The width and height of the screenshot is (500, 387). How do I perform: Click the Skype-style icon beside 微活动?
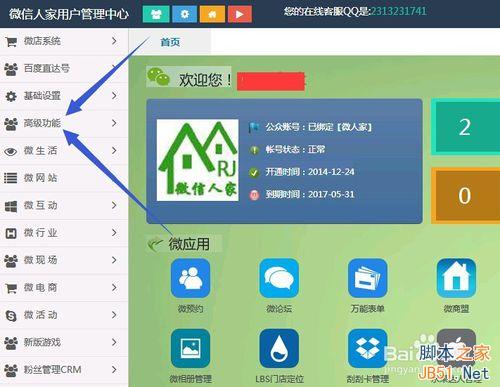point(11,315)
